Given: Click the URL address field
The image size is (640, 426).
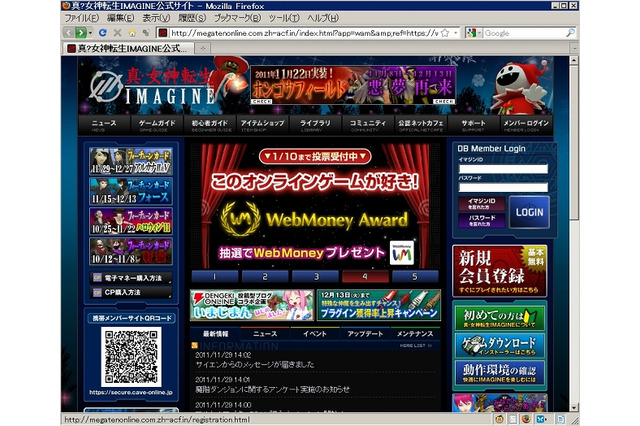Looking at the screenshot, I should click(304, 33).
